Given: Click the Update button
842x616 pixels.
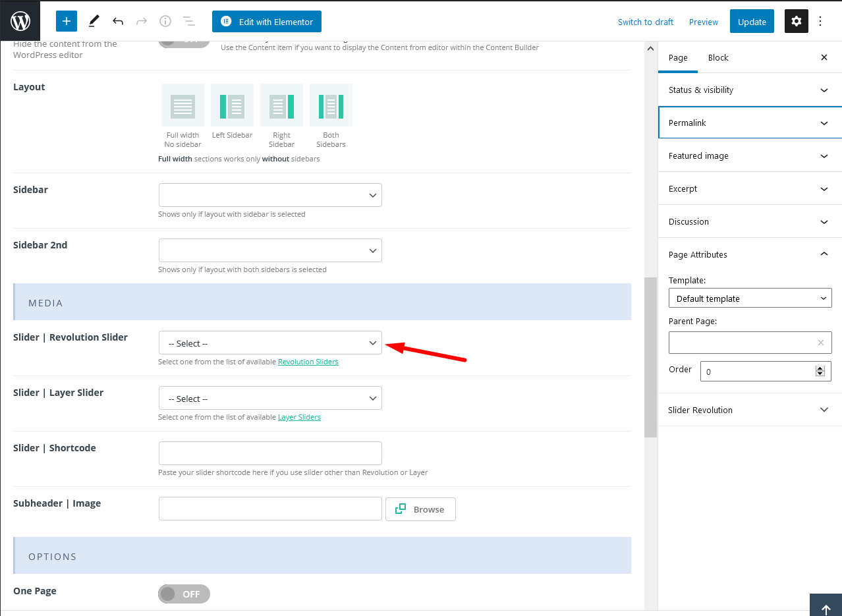Looking at the screenshot, I should (752, 21).
